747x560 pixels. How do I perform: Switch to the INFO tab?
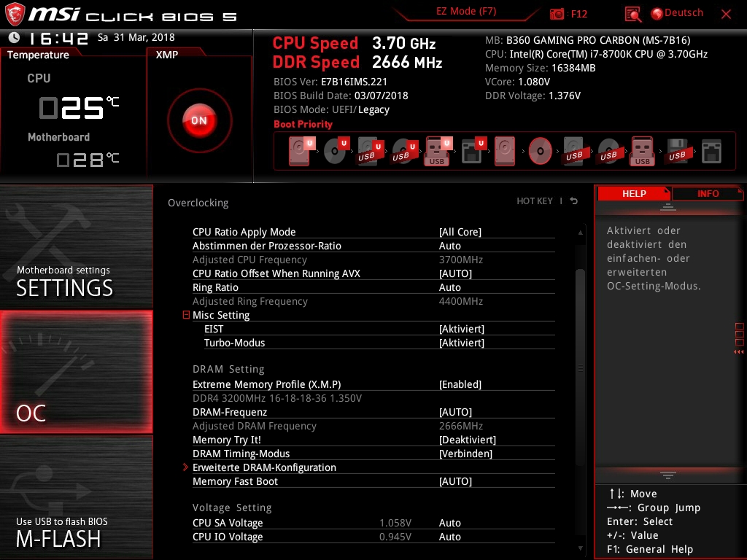pyautogui.click(x=708, y=193)
